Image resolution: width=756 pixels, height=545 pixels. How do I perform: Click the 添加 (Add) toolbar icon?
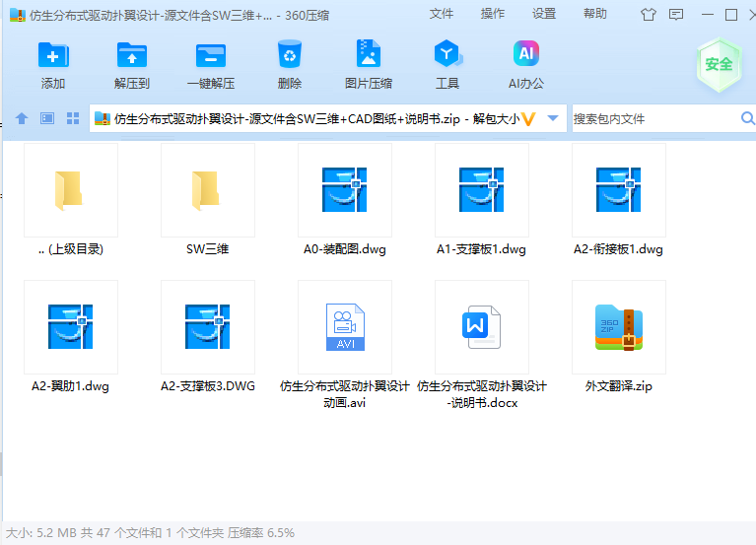(53, 55)
